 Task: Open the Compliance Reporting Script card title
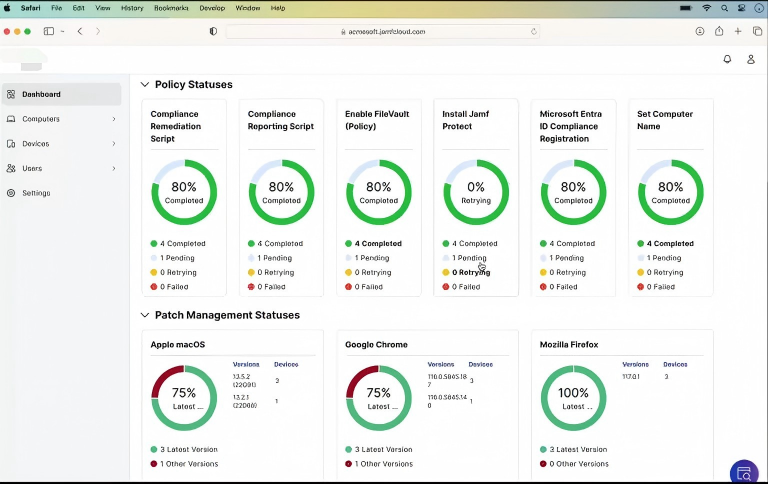click(x=281, y=120)
